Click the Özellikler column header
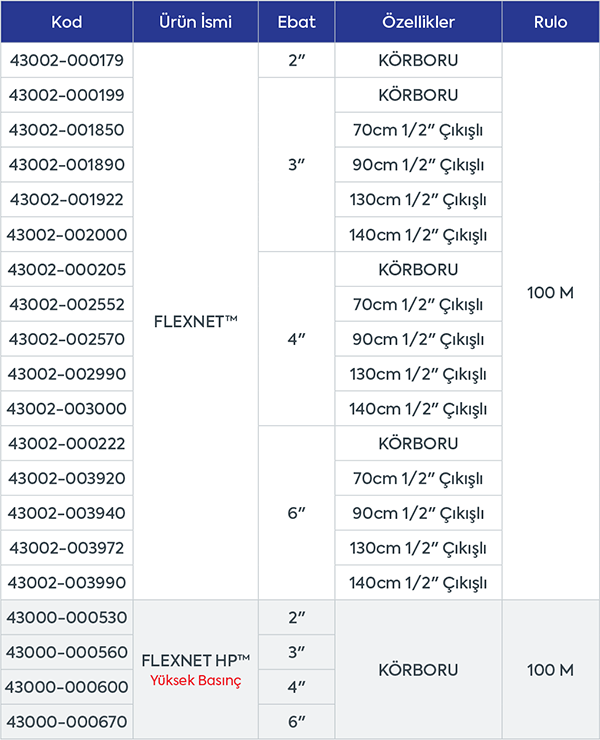Screen dimensions: 600x740 [419, 20]
